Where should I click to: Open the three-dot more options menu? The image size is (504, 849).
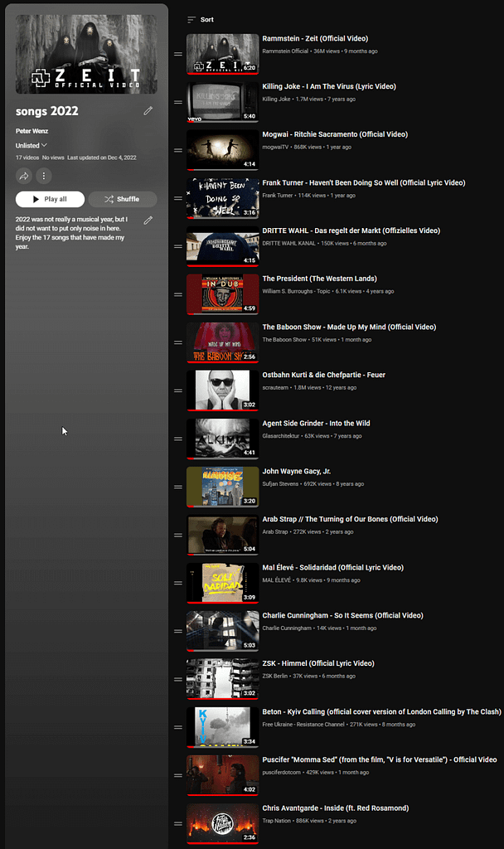44,176
